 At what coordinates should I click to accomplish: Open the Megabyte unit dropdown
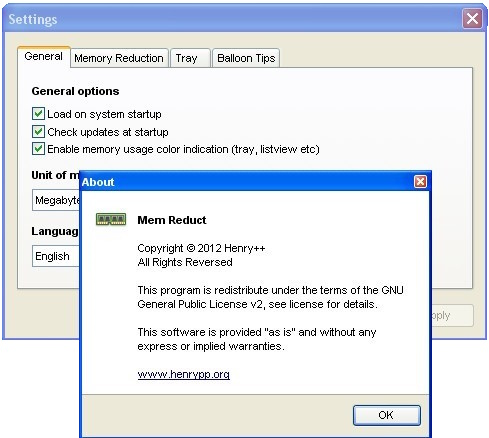point(56,200)
